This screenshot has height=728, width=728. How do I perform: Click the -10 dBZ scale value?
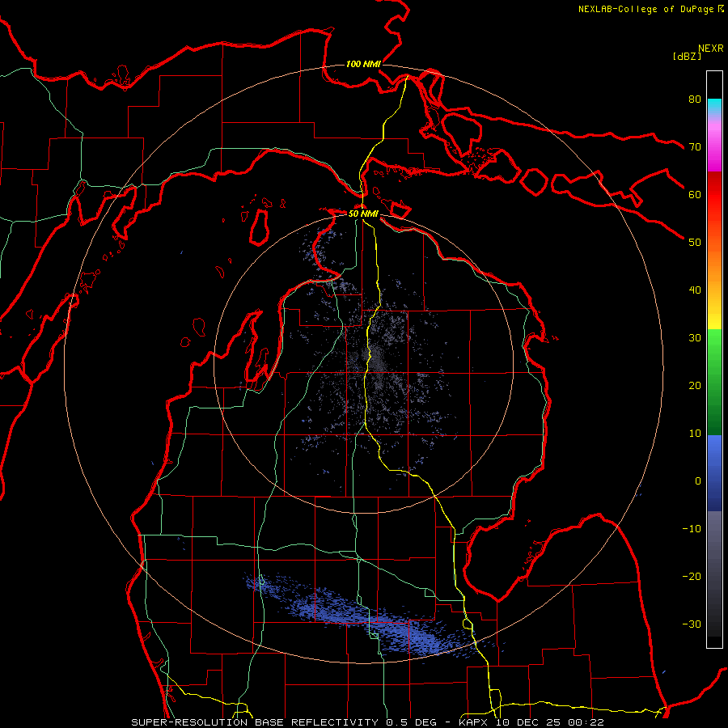click(692, 529)
